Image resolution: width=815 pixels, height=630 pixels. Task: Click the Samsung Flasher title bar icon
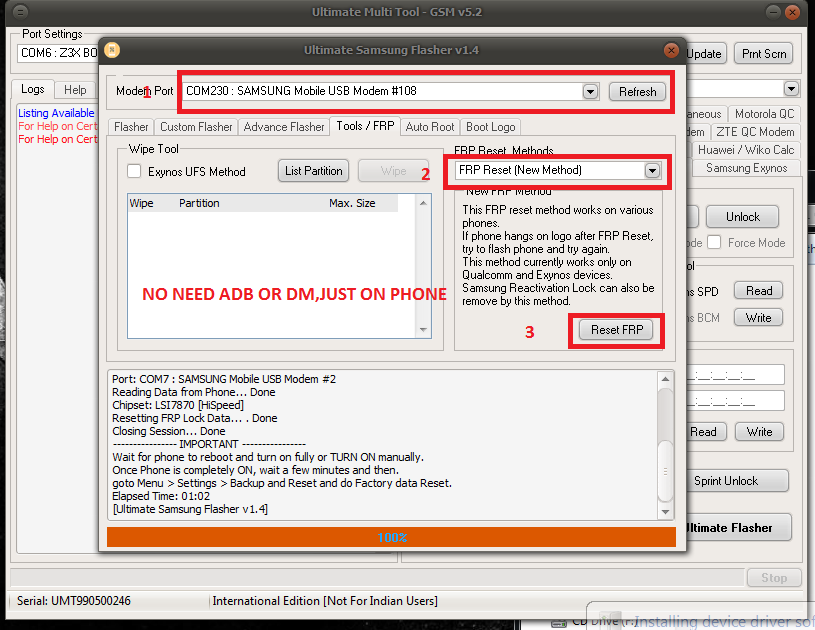click(x=112, y=50)
